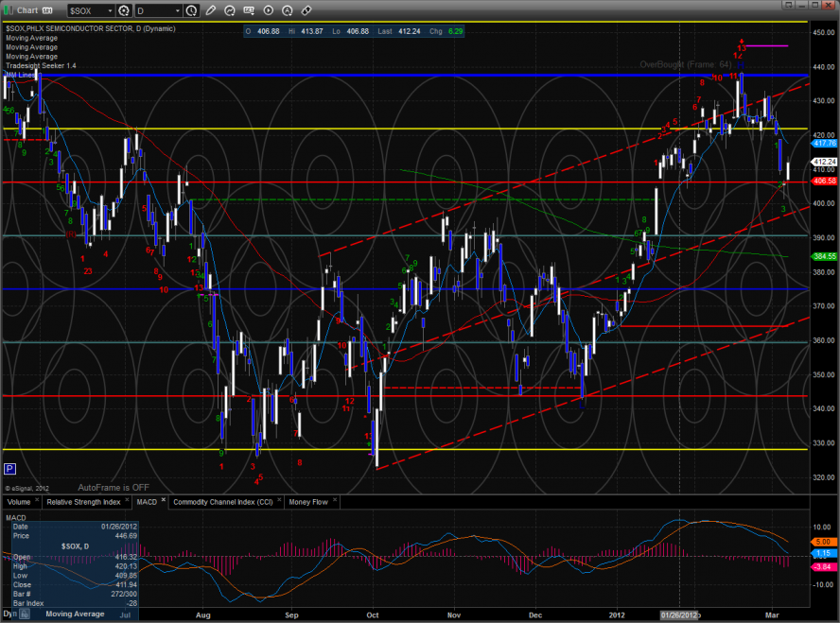The width and height of the screenshot is (840, 623).
Task: Click the eraser tool icon
Action: click(x=306, y=9)
